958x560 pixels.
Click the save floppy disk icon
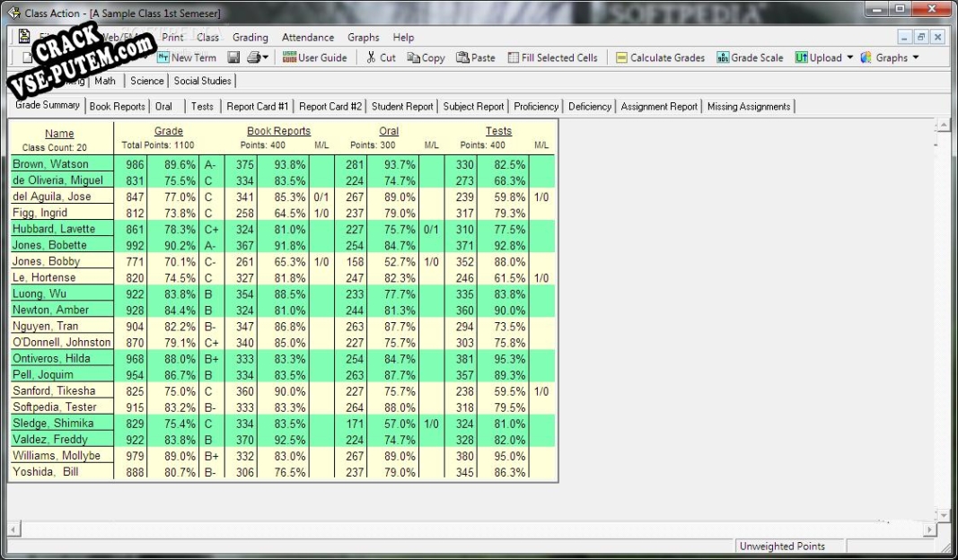tap(233, 57)
